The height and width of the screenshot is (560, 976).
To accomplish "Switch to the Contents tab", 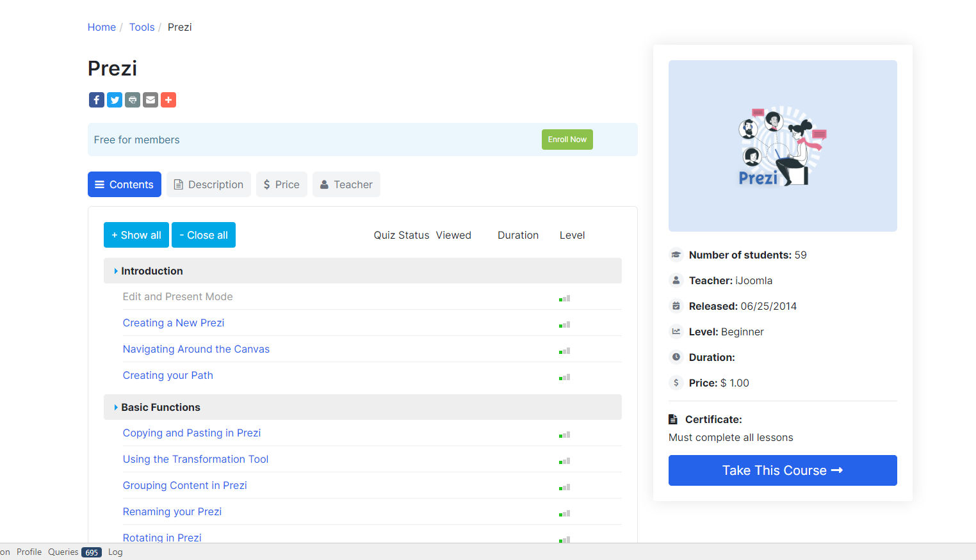I will (x=124, y=184).
